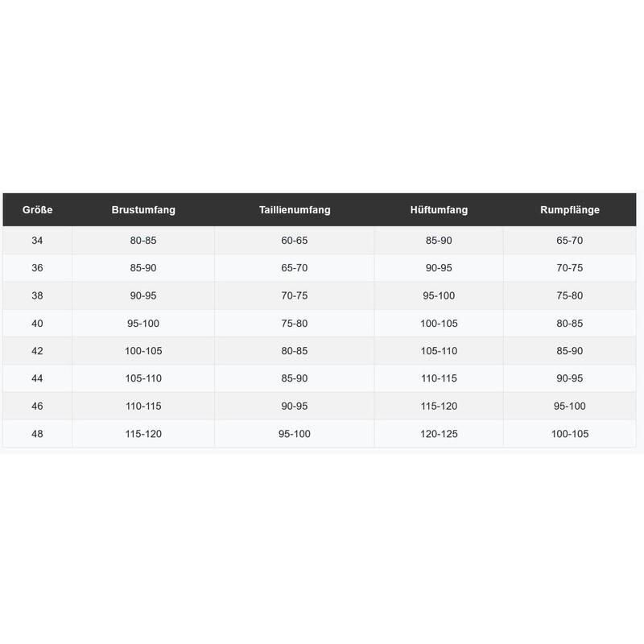Select the Taillienumfang column header
The height and width of the screenshot is (644, 644).
click(x=295, y=210)
